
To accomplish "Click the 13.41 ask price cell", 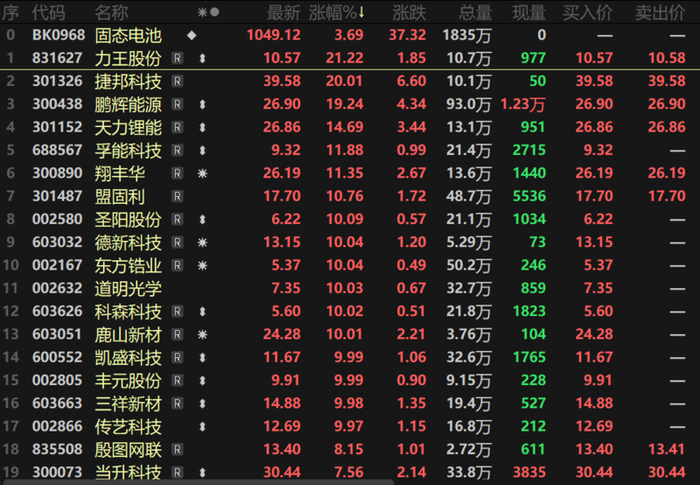I will point(667,449).
